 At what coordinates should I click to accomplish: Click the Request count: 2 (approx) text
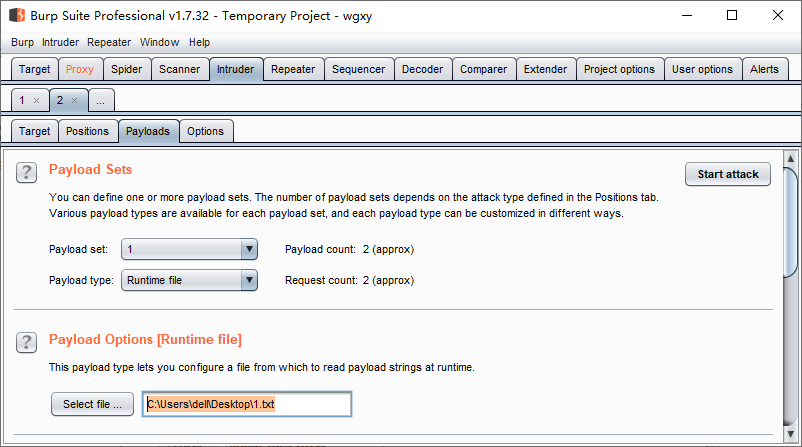point(349,280)
